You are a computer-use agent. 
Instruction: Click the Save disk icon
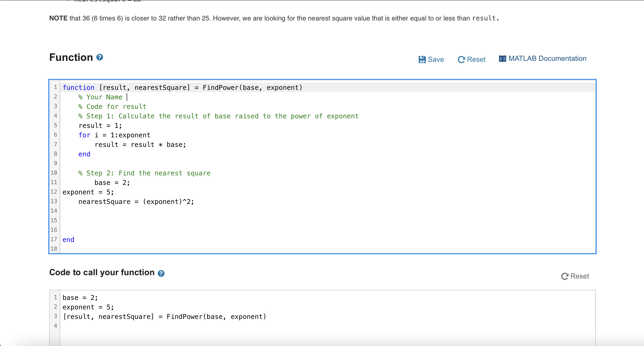(422, 59)
